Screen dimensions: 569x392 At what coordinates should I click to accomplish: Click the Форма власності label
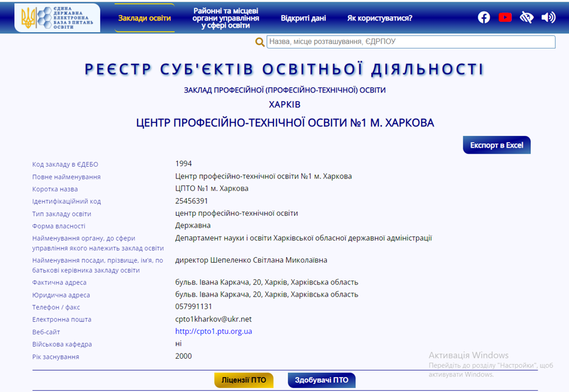(x=59, y=227)
